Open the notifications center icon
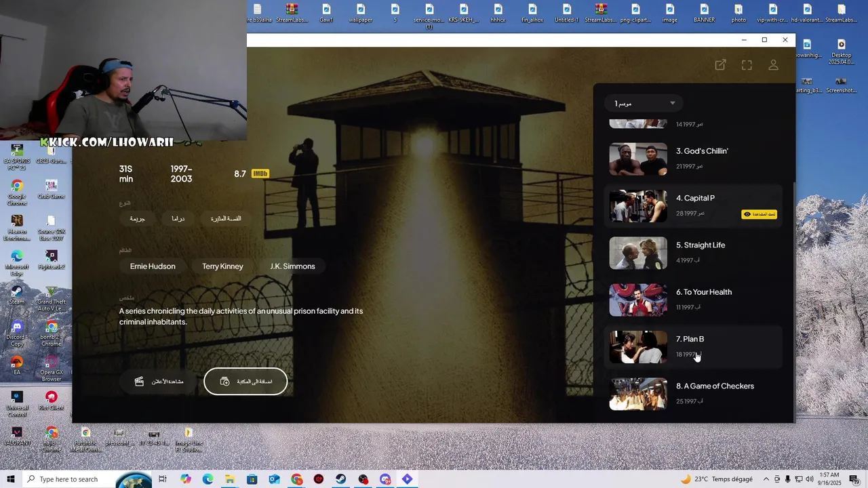Viewport: 868px width, 488px height. pyautogui.click(x=854, y=479)
